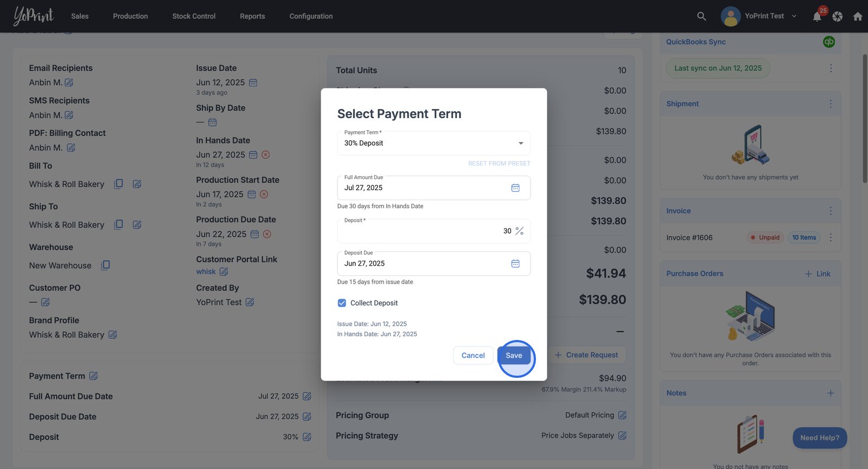
Task: Click the home icon in top bar
Action: tap(858, 16)
